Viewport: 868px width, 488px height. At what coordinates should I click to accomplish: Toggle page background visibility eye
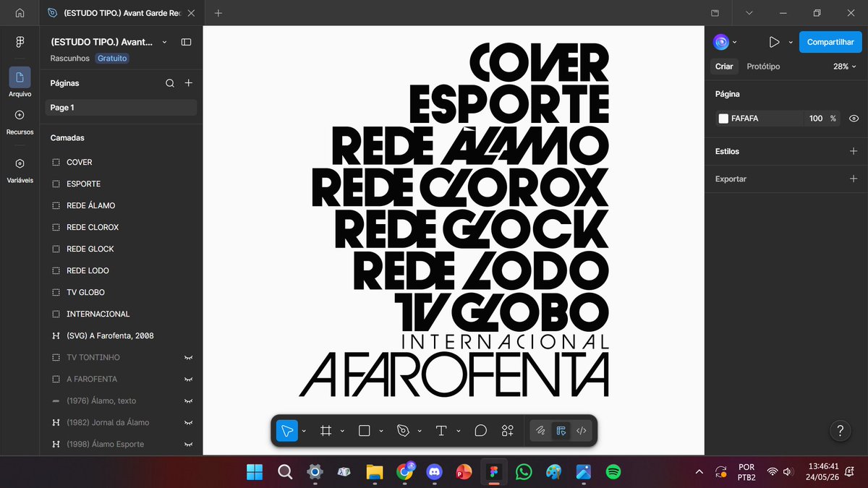(854, 118)
